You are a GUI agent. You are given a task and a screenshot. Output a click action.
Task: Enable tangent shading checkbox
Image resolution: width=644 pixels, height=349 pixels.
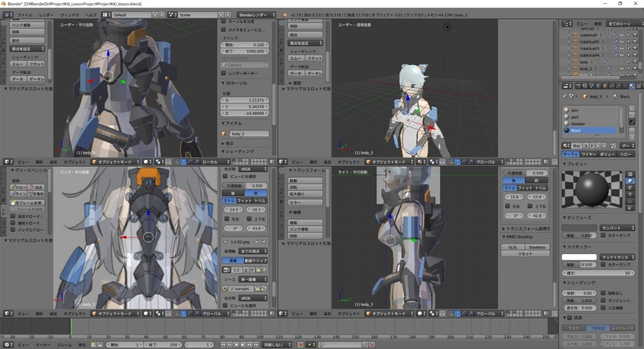pos(603,300)
